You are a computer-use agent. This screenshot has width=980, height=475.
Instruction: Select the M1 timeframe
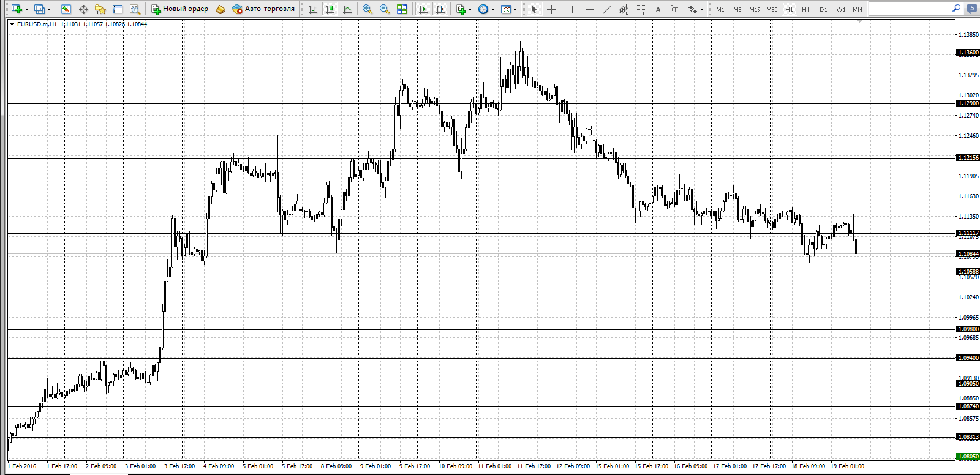click(720, 9)
